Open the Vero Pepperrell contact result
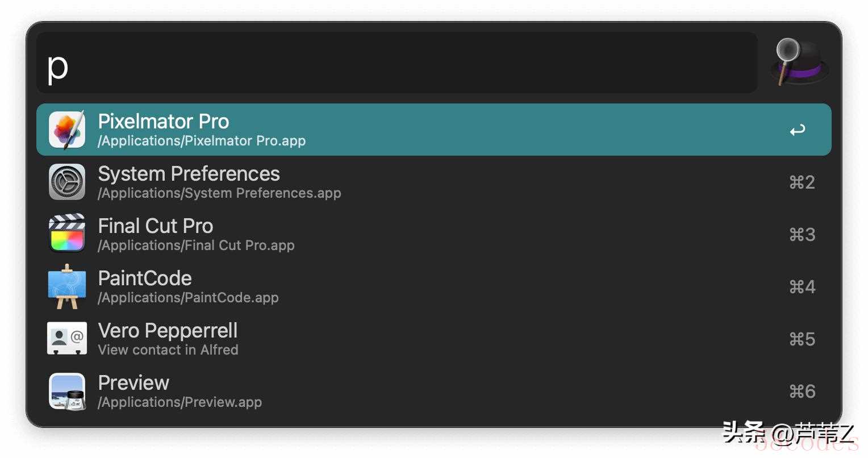Screen dimensions: 868x458 tap(434, 339)
